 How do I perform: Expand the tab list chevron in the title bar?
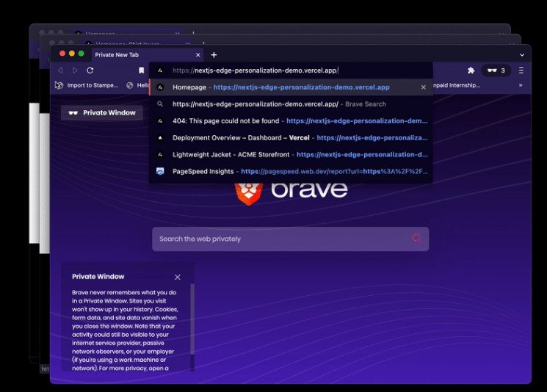[x=522, y=55]
